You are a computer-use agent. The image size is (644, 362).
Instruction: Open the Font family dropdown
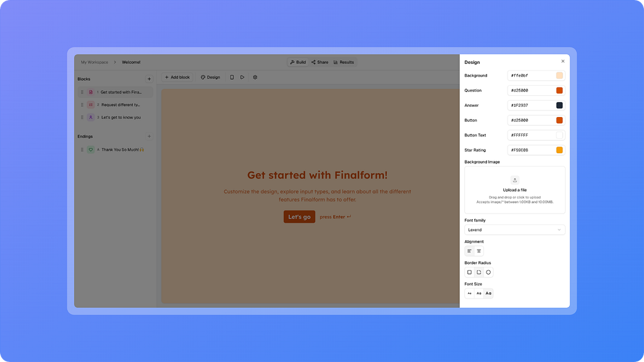pyautogui.click(x=515, y=230)
